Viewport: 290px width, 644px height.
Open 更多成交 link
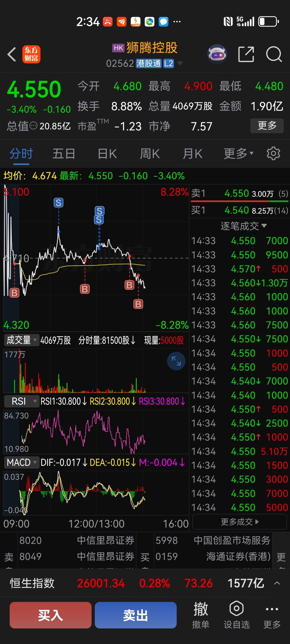(x=240, y=522)
